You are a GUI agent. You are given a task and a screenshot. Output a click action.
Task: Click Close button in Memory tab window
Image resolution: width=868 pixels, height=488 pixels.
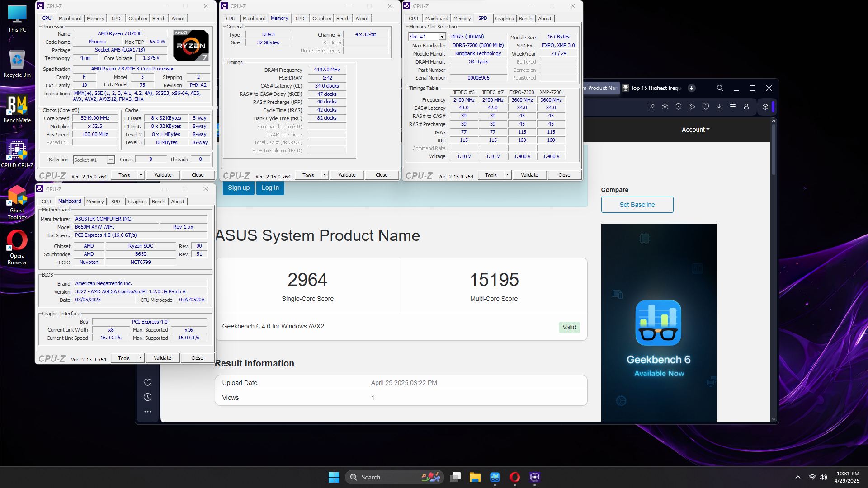tap(382, 175)
